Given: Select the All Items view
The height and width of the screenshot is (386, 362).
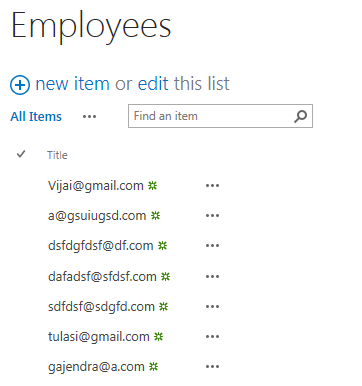Looking at the screenshot, I should (36, 117).
